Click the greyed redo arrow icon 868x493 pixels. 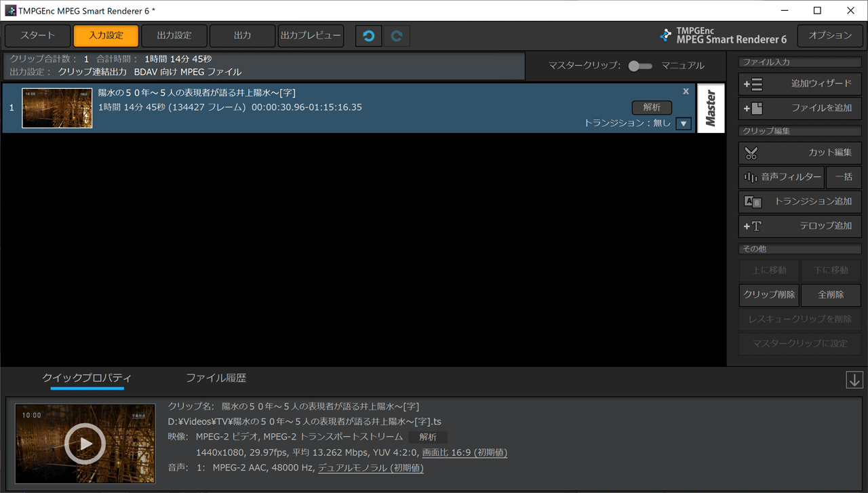397,36
